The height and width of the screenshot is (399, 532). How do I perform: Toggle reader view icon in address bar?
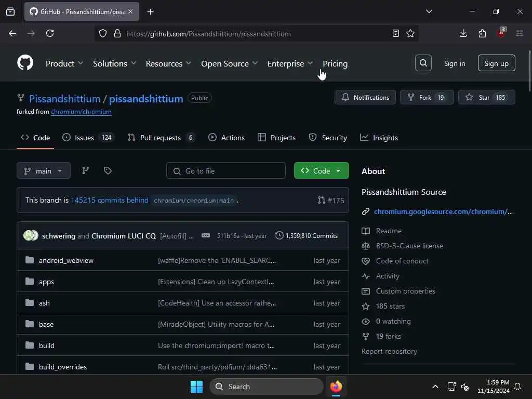point(395,34)
